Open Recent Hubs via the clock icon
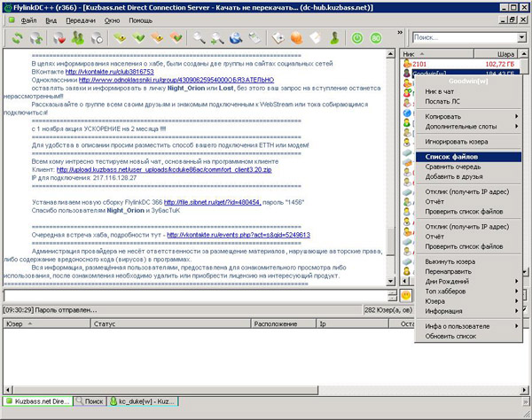Viewport: 532px width, 420px height. click(x=97, y=38)
